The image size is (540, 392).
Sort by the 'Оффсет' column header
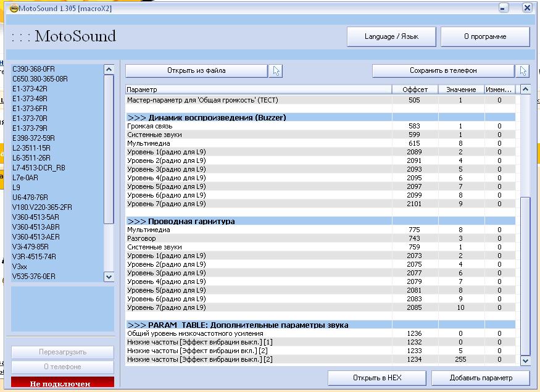pyautogui.click(x=415, y=90)
